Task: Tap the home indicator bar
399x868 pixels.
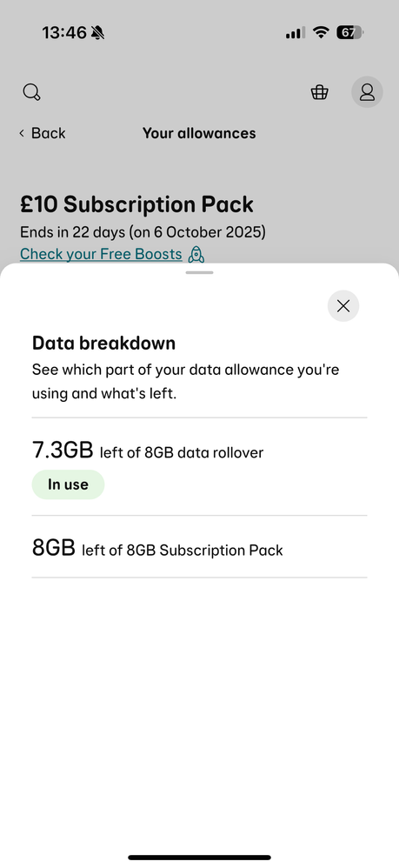Action: point(199,858)
